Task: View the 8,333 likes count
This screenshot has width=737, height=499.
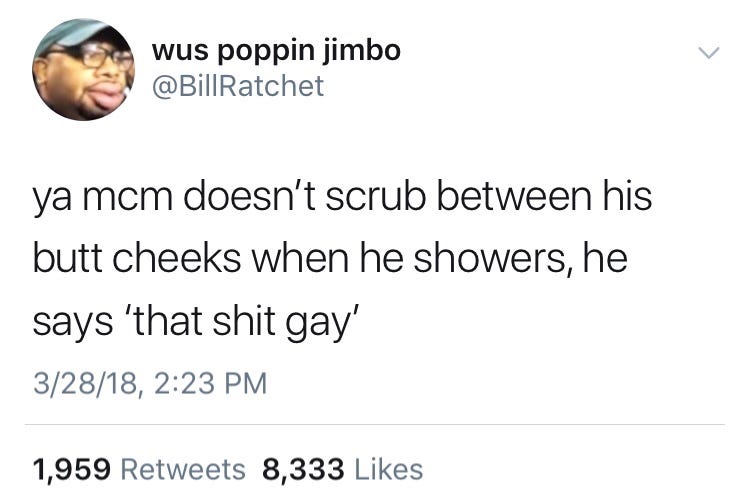Action: click(303, 470)
